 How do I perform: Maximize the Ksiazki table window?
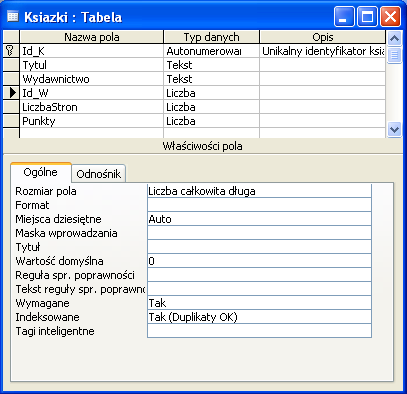pos(367,17)
